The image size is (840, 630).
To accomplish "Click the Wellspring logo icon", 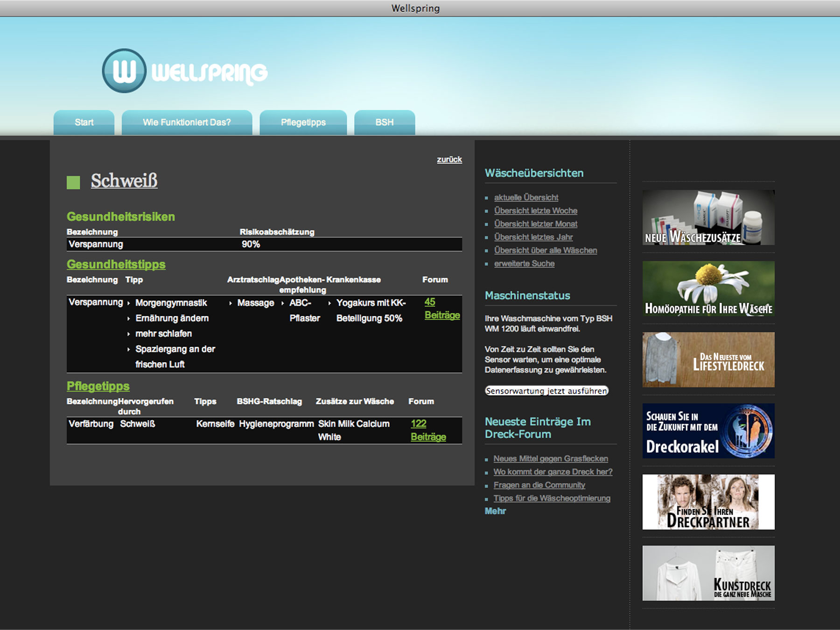I will point(124,71).
